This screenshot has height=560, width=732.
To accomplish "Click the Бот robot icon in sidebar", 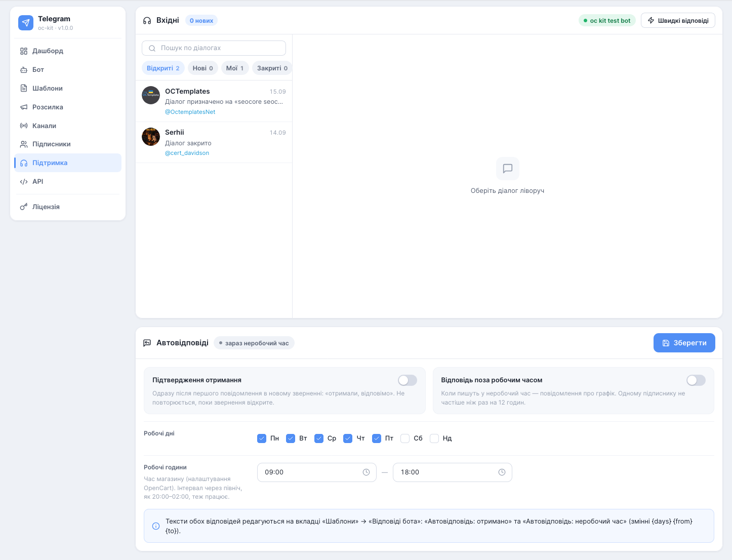I will coord(24,70).
